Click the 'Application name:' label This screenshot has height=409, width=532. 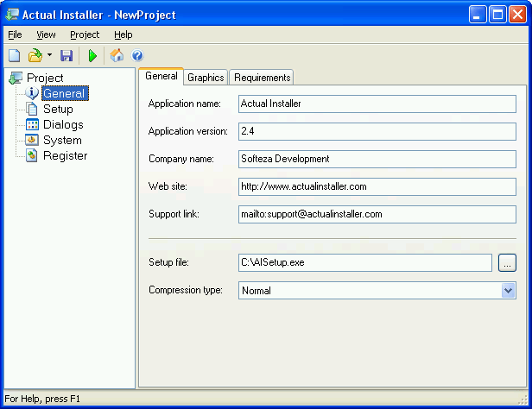point(184,104)
